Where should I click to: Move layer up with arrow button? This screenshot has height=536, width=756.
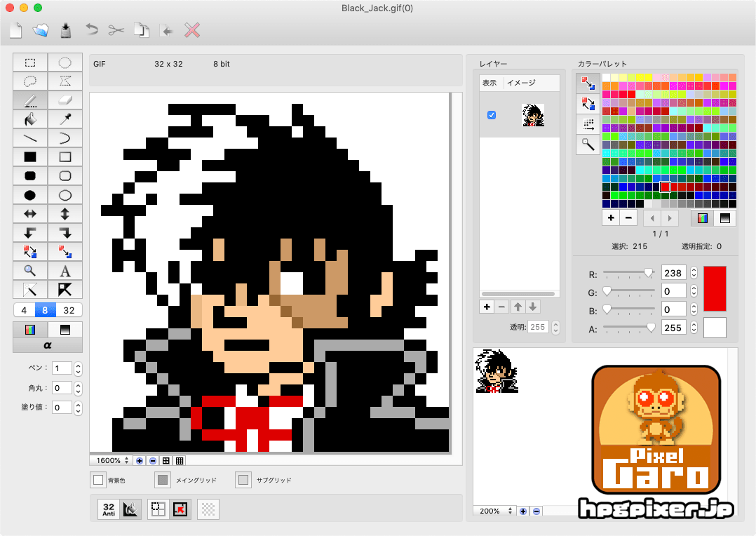click(518, 307)
